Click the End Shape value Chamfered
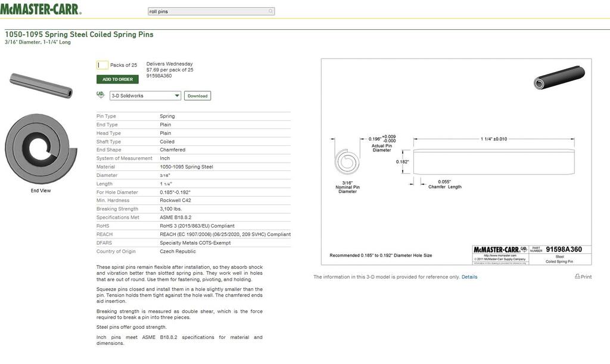 (172, 150)
